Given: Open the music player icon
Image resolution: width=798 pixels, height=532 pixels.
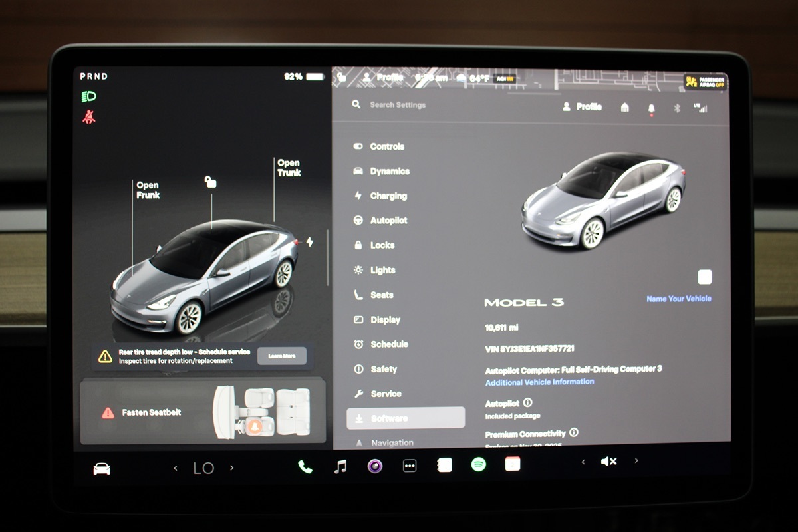Looking at the screenshot, I should pos(340,466).
